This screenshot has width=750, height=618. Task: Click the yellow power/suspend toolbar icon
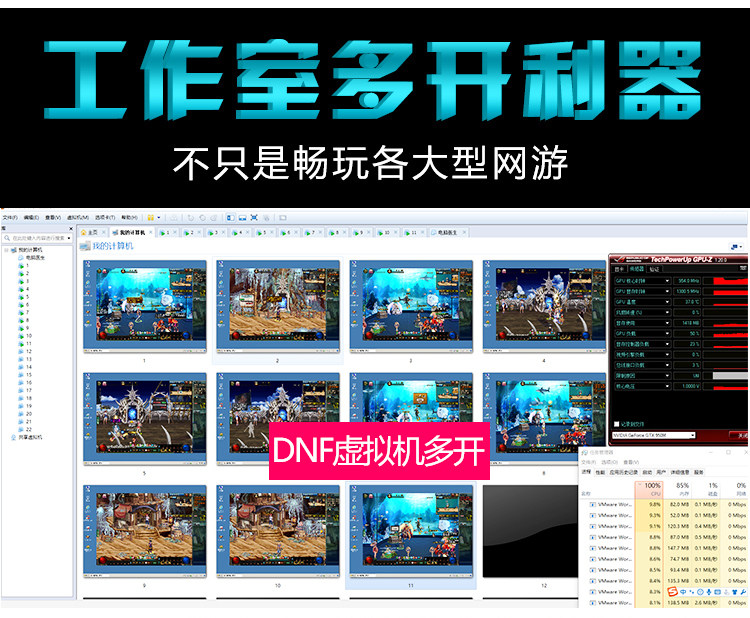pyautogui.click(x=151, y=218)
